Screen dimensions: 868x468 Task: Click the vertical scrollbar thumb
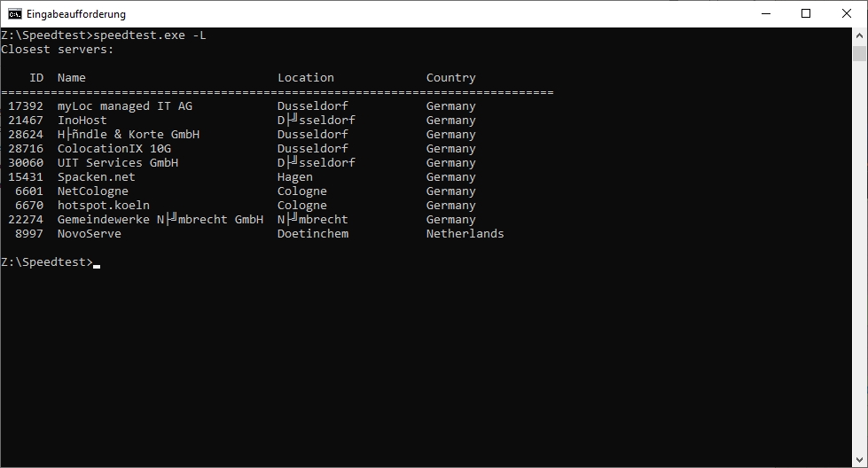pos(859,54)
